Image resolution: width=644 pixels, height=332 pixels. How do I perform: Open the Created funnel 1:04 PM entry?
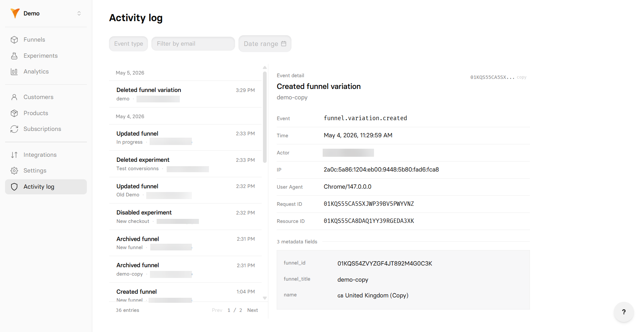click(x=185, y=292)
